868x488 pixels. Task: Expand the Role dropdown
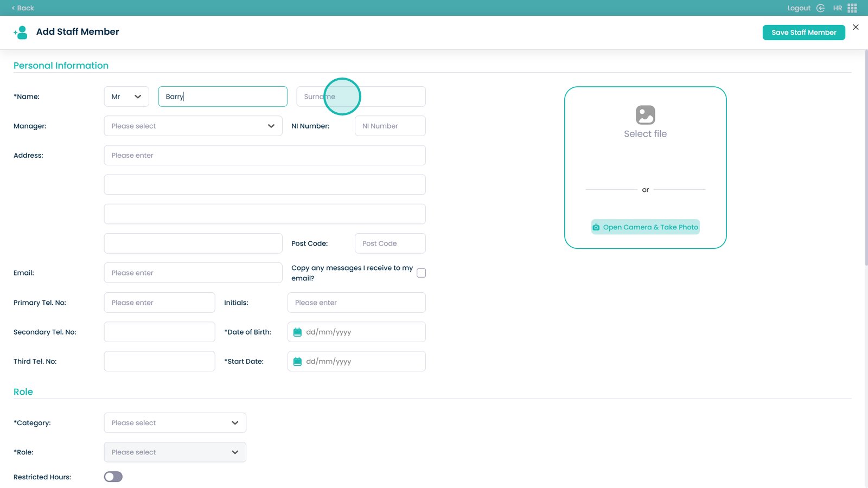[x=175, y=452]
